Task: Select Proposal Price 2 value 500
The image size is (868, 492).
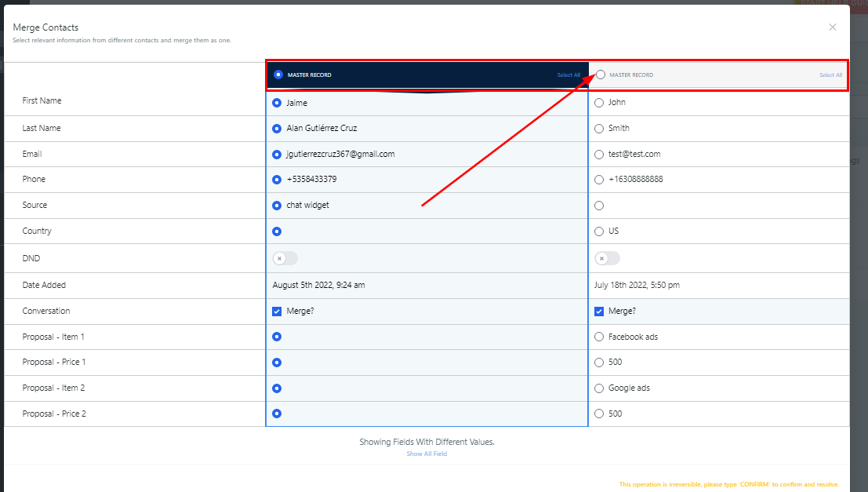Action: [x=599, y=414]
